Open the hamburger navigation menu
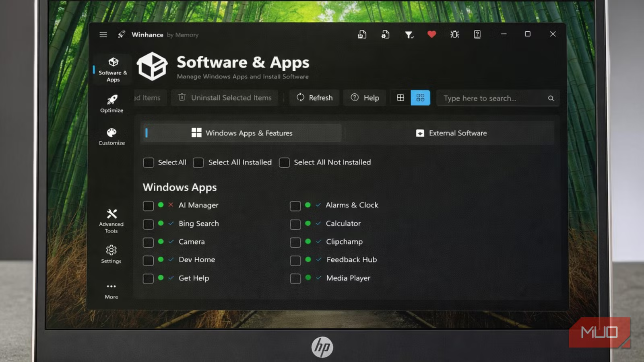This screenshot has width=644, height=362. 103,35
